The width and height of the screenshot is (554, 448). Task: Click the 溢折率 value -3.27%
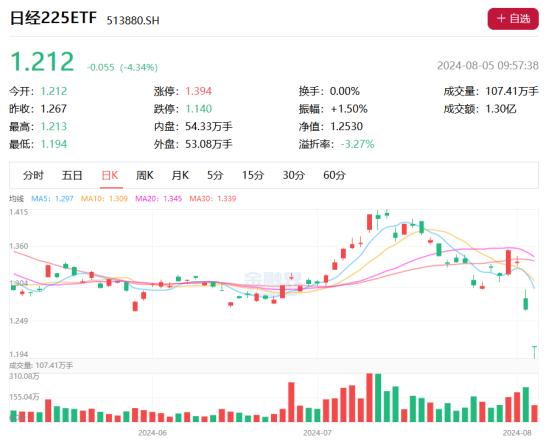[x=357, y=144]
